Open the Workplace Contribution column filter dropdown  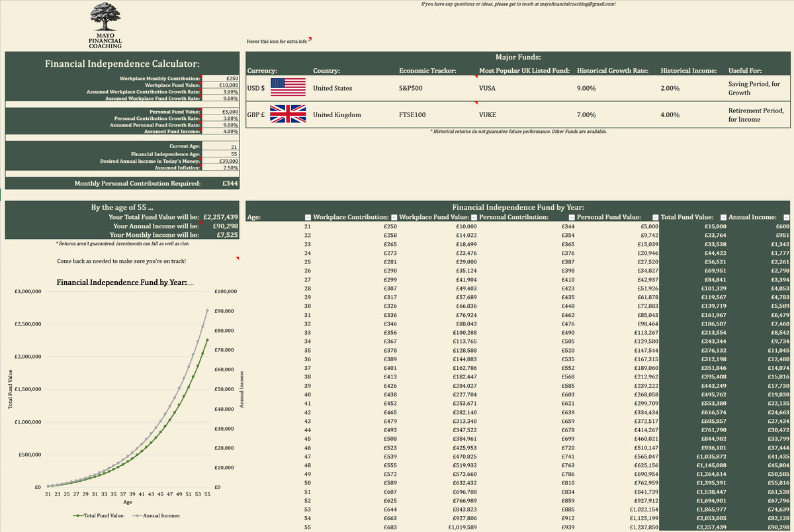394,217
